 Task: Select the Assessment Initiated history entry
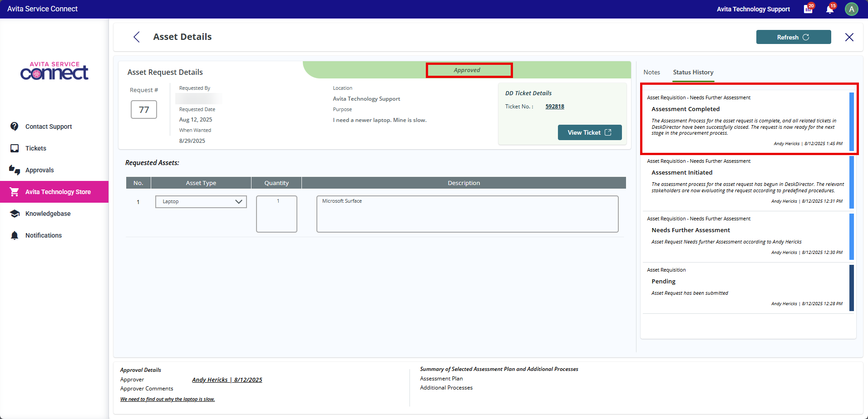pos(748,183)
